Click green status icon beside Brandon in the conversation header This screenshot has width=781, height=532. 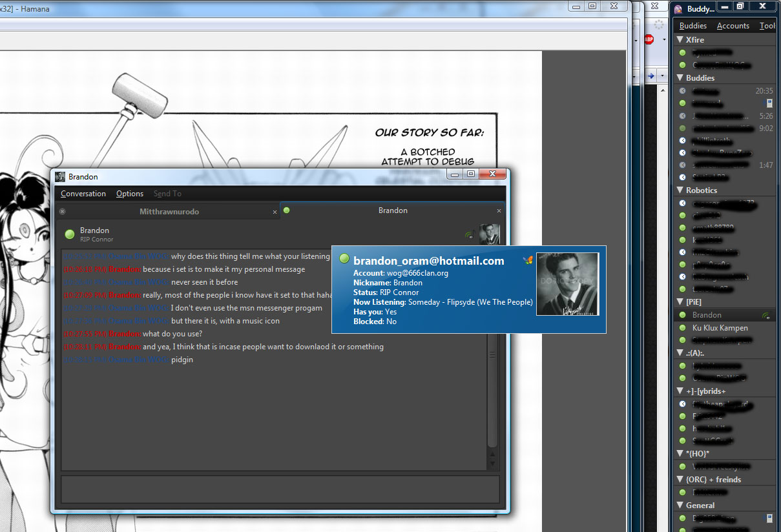click(70, 234)
